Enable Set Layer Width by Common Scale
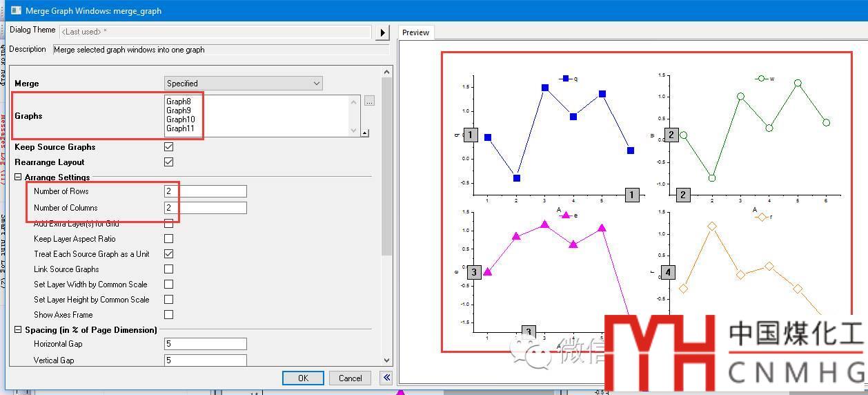The height and width of the screenshot is (395, 868). click(x=168, y=284)
